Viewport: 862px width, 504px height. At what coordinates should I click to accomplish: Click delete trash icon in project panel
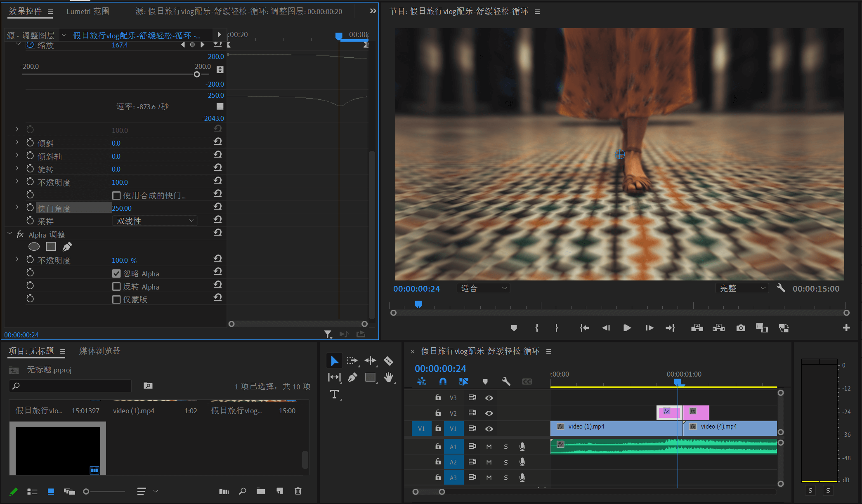point(298,491)
